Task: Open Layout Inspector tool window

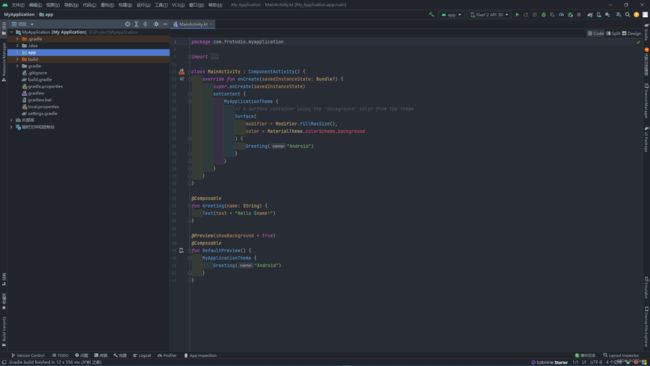Action: 621,355
